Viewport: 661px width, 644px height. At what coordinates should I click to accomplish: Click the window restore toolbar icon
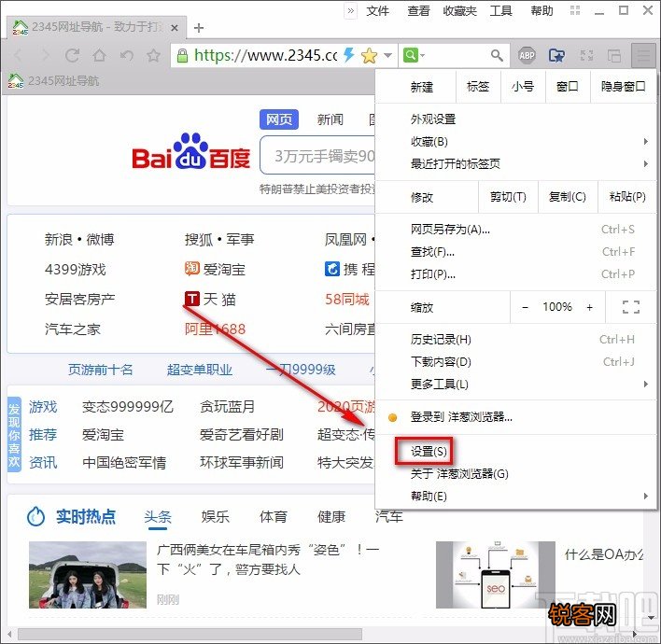pos(613,55)
